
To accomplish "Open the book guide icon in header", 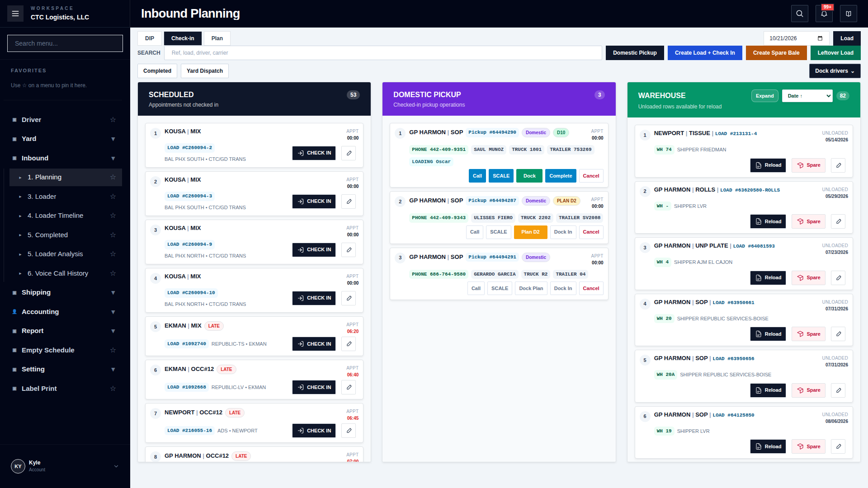I will [x=849, y=14].
